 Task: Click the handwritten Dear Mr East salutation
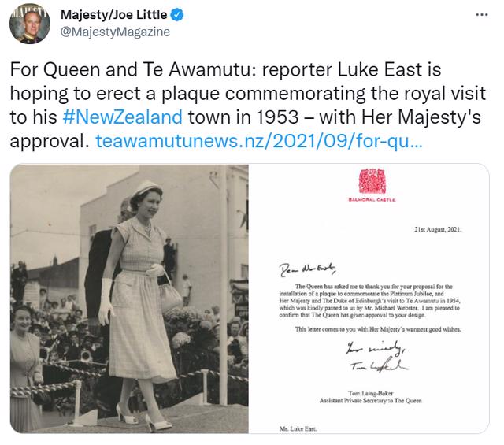pos(308,269)
